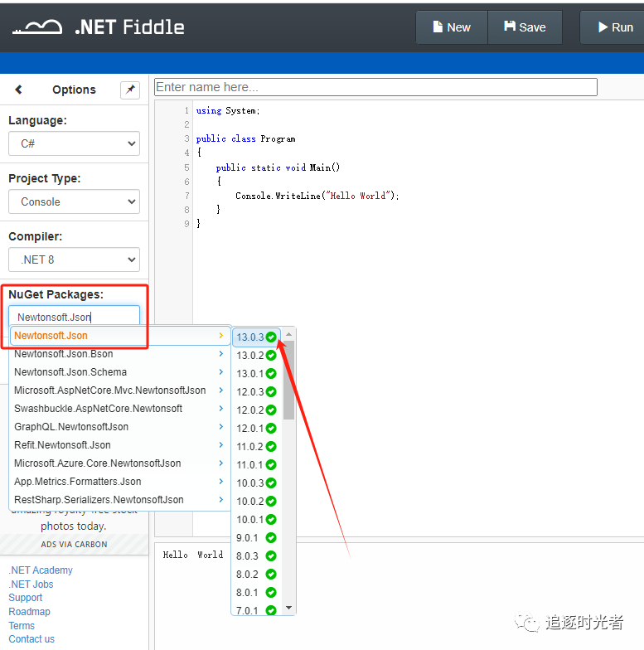Choose version 8.0.2
644x650 pixels.
(x=257, y=574)
